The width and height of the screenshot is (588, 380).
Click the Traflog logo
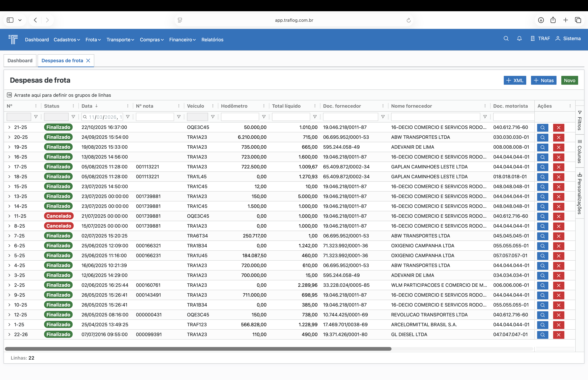[13, 39]
